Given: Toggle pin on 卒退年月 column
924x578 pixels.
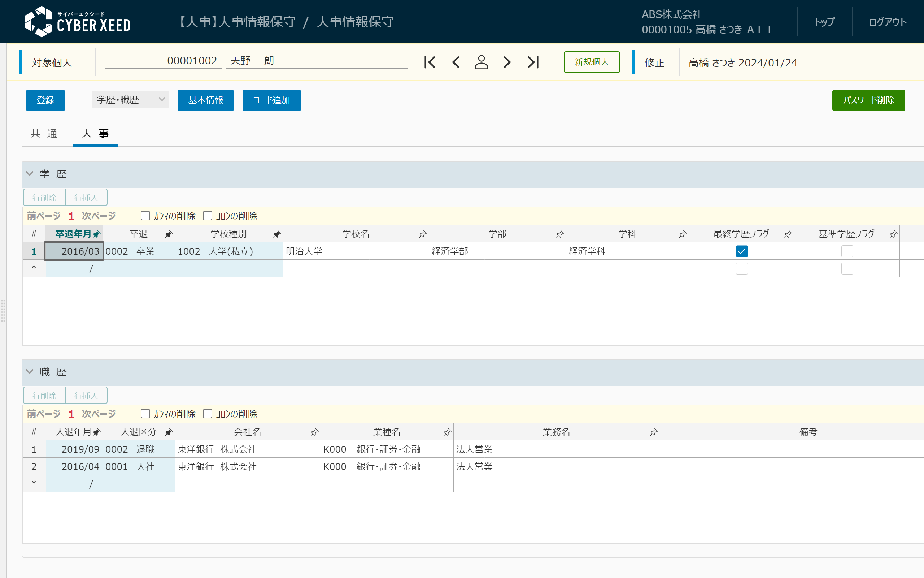Looking at the screenshot, I should point(97,234).
